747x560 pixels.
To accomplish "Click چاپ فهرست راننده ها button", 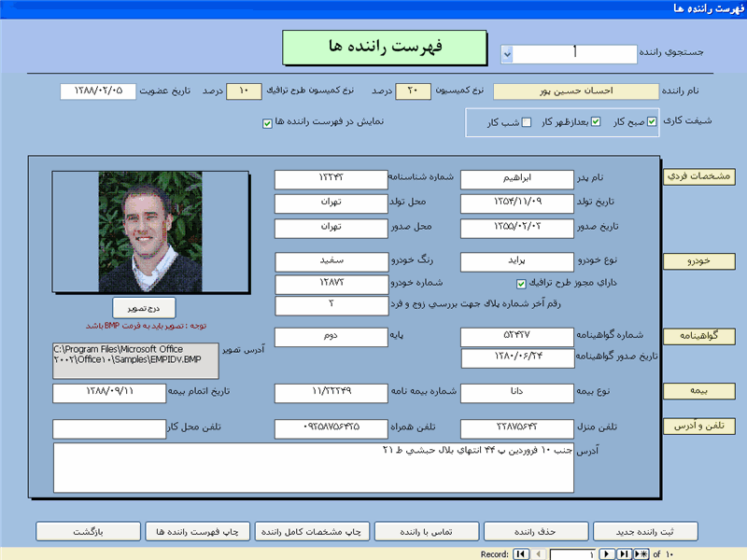I will [197, 531].
